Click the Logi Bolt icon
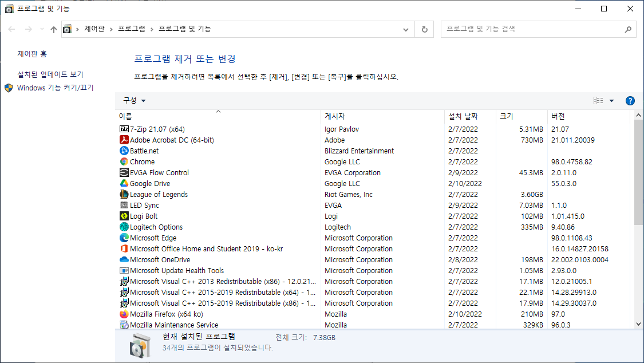The image size is (644, 363). tap(124, 216)
